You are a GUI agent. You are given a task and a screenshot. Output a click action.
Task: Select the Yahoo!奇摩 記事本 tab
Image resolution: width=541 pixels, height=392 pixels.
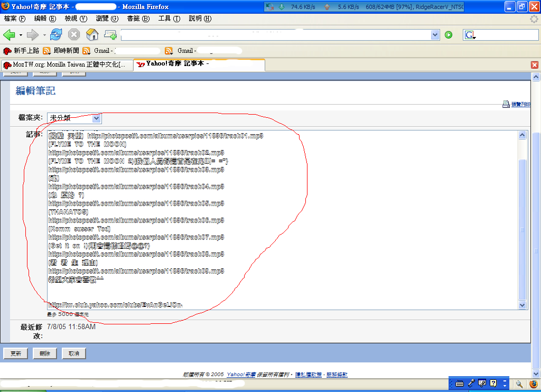[199, 64]
